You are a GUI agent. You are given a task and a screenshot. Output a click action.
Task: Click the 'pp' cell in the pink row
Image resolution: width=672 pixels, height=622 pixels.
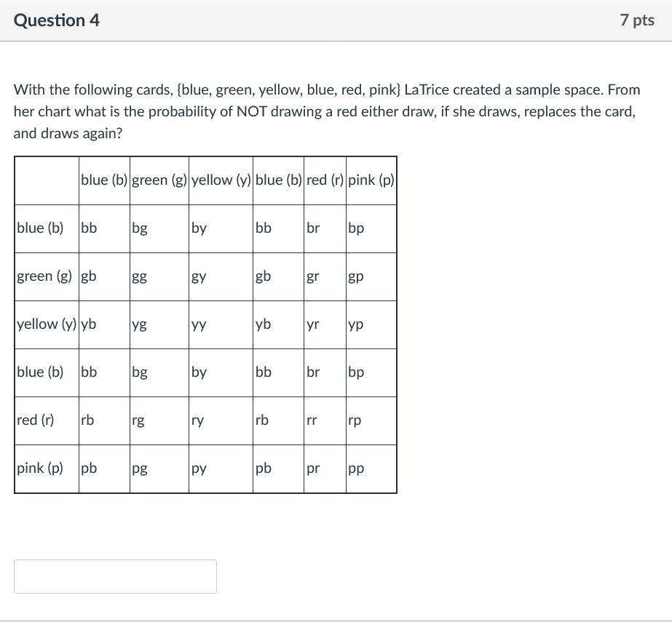(371, 469)
